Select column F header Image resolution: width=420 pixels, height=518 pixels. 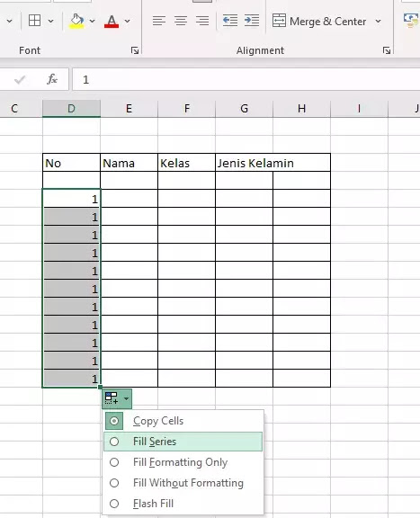[x=187, y=108]
